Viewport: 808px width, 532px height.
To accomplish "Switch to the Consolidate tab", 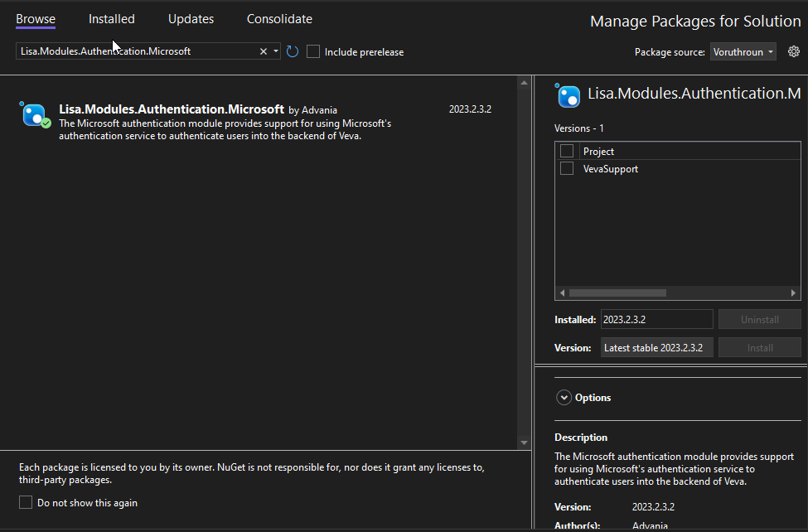I will (279, 19).
